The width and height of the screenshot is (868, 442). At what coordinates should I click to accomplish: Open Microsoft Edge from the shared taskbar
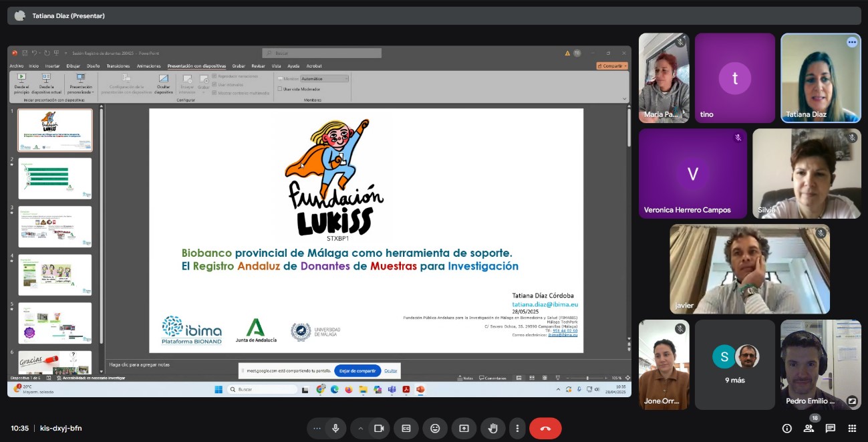pyautogui.click(x=335, y=389)
